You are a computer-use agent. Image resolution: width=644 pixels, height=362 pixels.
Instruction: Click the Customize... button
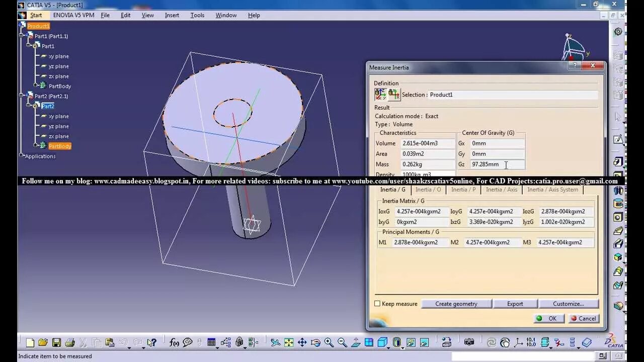coord(569,304)
